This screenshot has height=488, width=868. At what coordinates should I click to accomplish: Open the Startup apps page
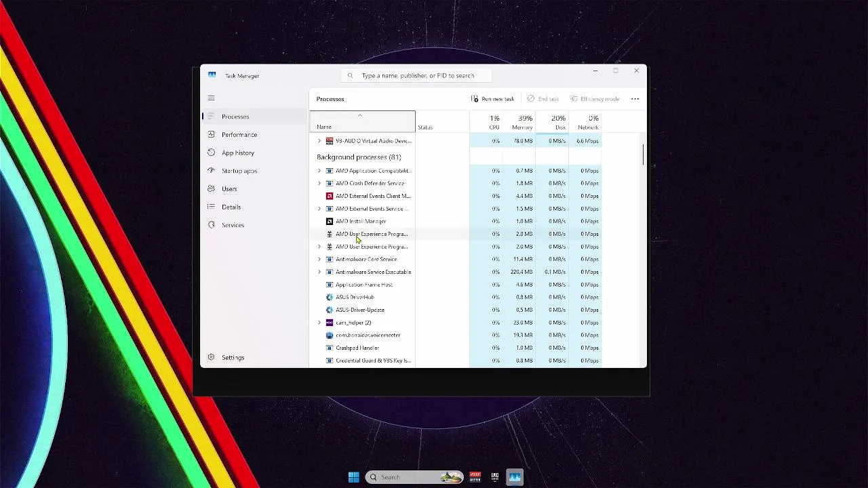(x=254, y=171)
